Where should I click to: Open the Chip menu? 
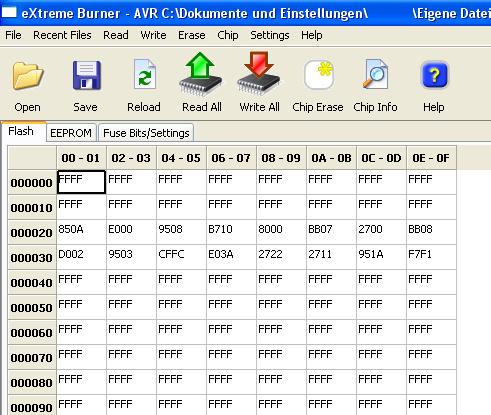click(228, 35)
